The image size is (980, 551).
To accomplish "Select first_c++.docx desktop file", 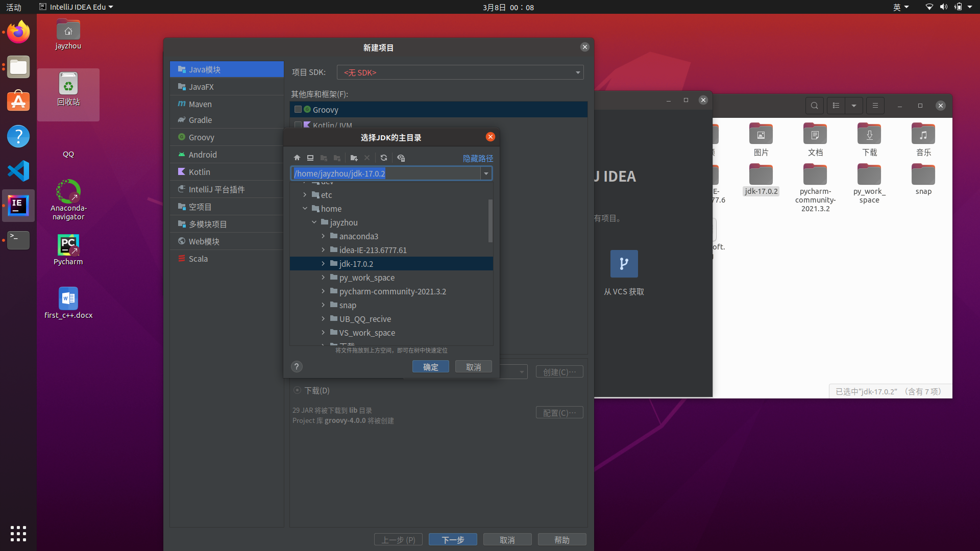I will 68,303.
